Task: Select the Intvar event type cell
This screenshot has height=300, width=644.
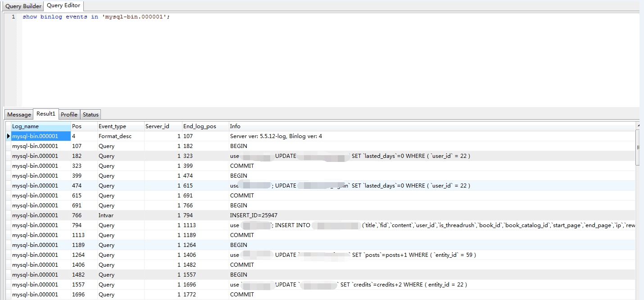Action: 121,215
